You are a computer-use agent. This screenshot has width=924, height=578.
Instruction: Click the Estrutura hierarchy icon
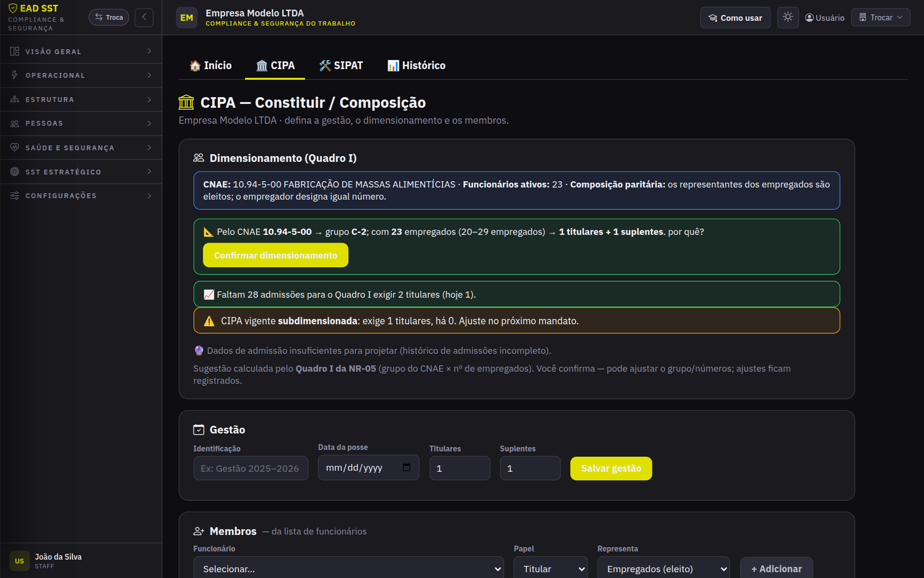tap(14, 100)
